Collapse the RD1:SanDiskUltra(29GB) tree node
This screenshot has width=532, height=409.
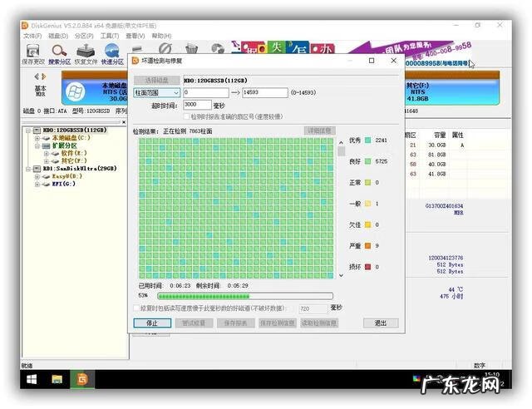[x=28, y=169]
